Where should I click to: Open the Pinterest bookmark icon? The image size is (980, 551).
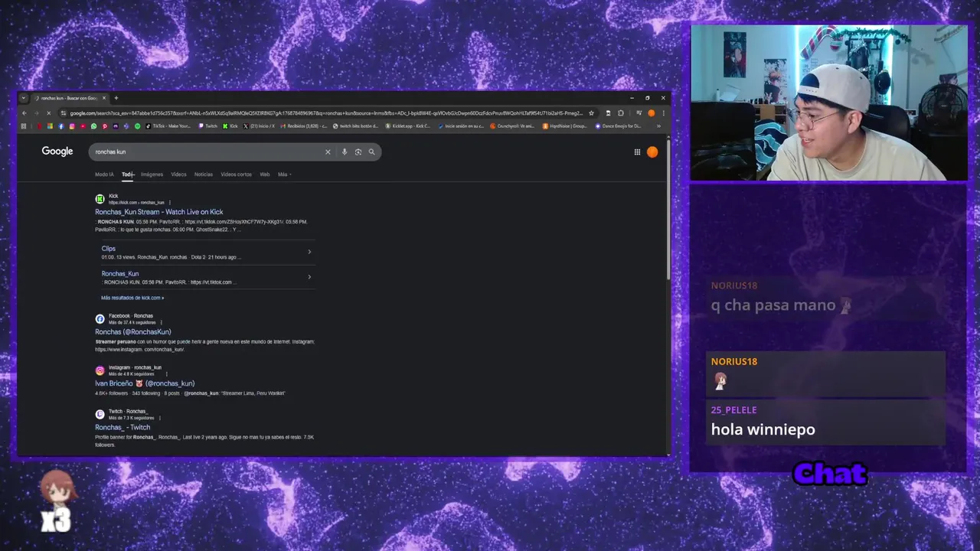click(105, 126)
